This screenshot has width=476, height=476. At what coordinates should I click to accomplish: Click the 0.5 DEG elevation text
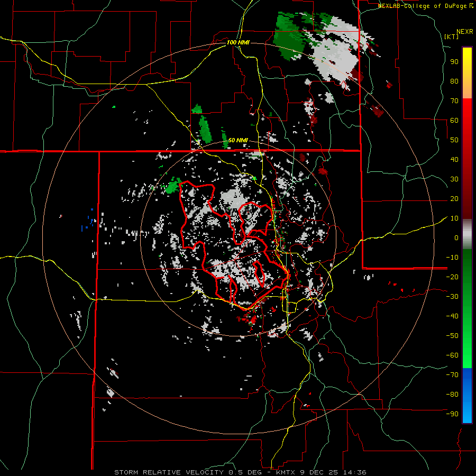(247, 472)
